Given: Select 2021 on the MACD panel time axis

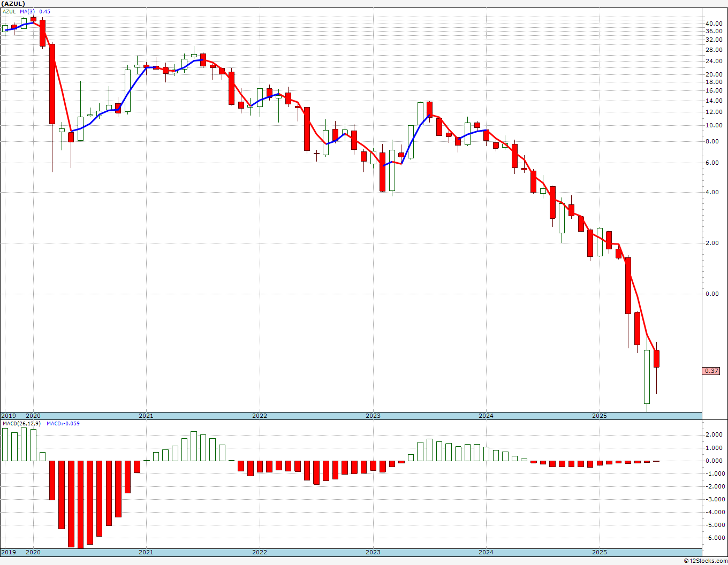Looking at the screenshot, I should [146, 552].
